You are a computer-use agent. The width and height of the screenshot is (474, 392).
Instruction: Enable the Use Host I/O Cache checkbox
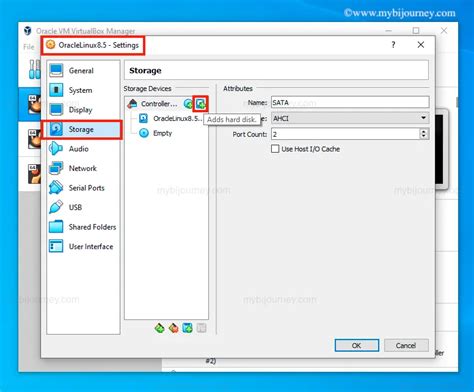point(275,149)
